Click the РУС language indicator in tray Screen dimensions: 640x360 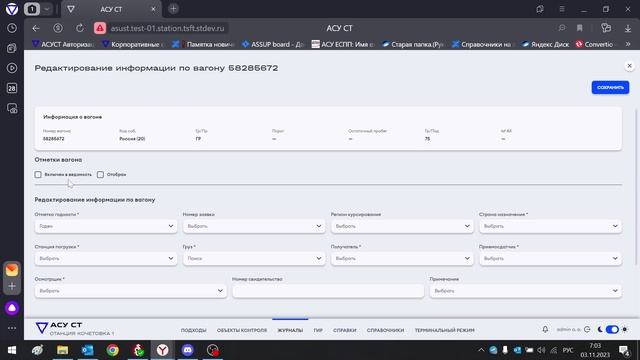568,350
